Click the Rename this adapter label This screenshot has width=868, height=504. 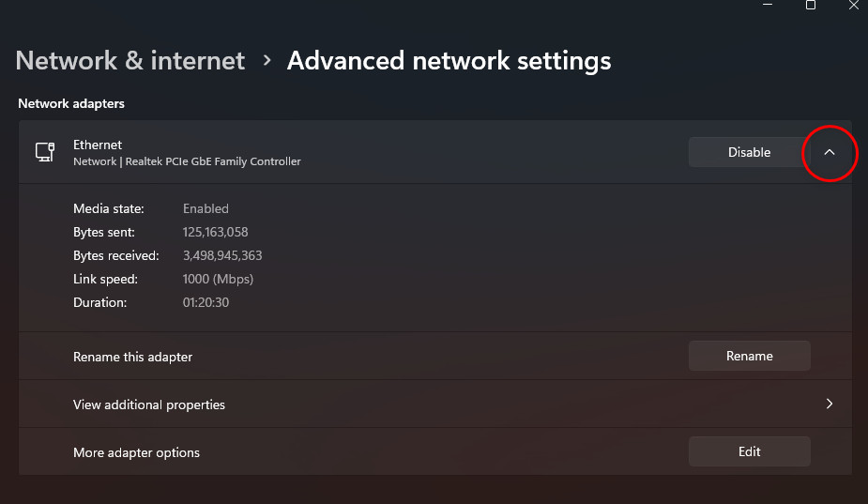[132, 357]
